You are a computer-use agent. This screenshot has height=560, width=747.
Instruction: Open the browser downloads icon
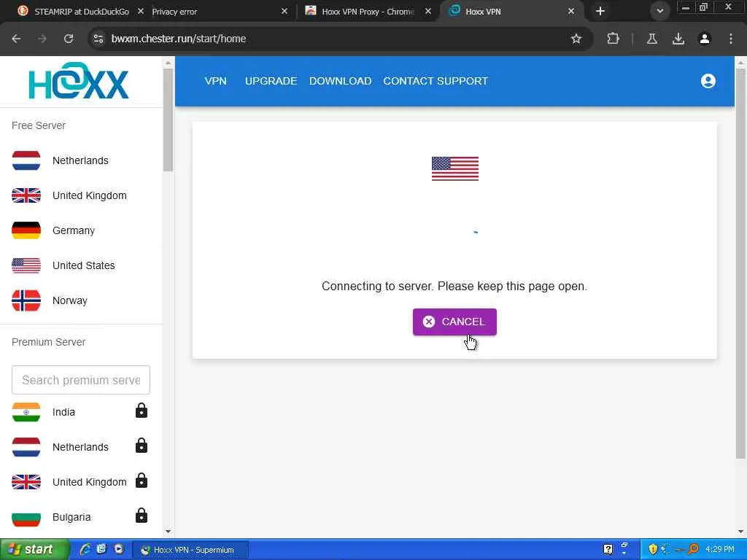pos(678,39)
